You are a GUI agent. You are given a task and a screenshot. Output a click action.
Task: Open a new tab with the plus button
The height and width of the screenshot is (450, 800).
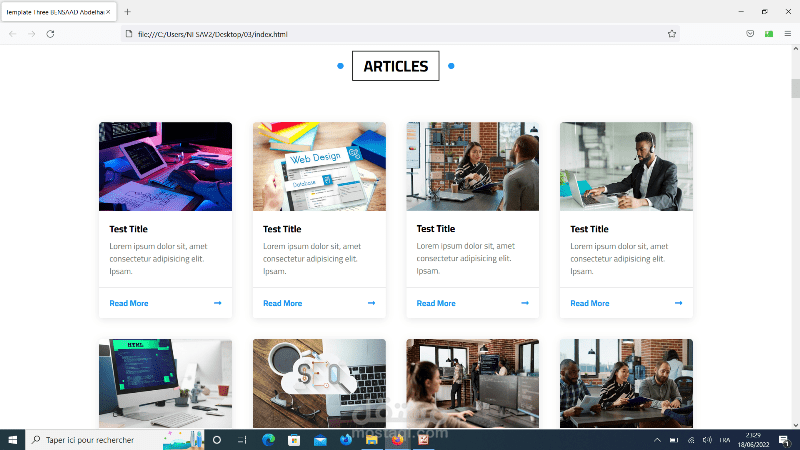[x=128, y=11]
